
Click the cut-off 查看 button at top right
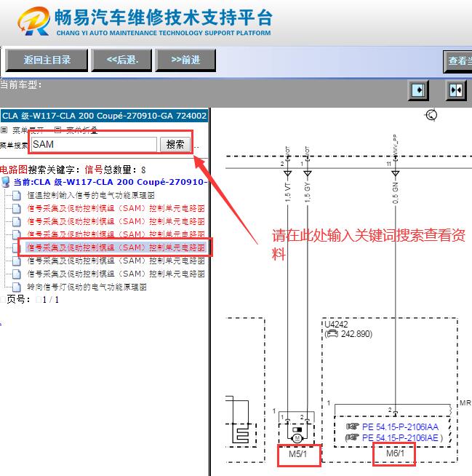(457, 62)
